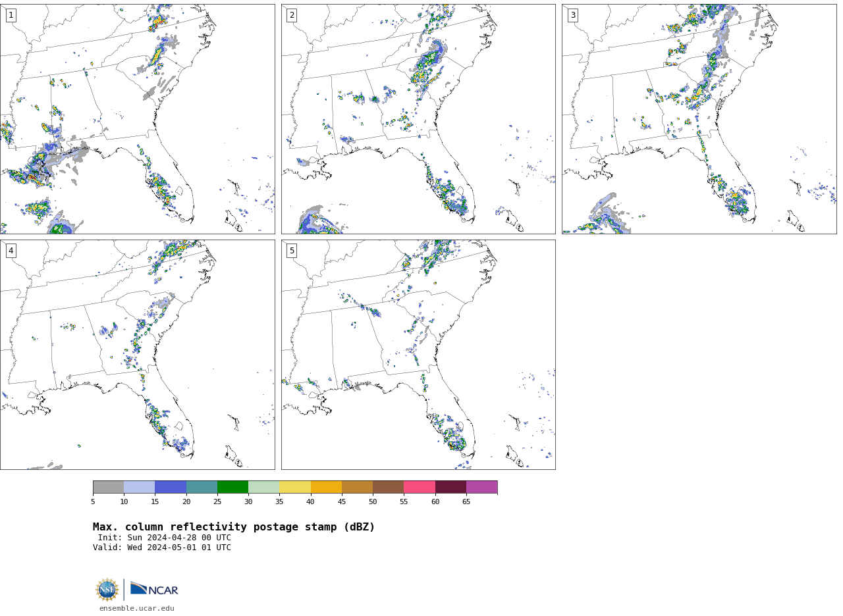The height and width of the screenshot is (616, 843).
Task: Click the colorbar tick label '5'
Action: click(93, 502)
